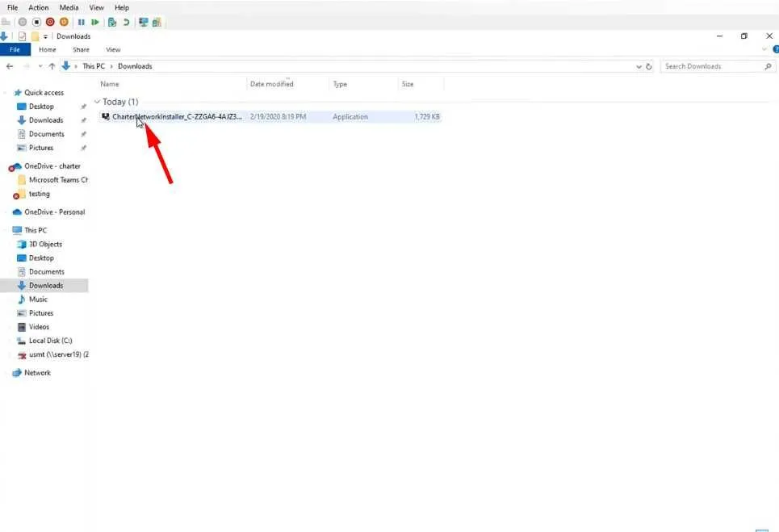
Task: Click the last icon in the VM toolbar
Action: (x=157, y=22)
